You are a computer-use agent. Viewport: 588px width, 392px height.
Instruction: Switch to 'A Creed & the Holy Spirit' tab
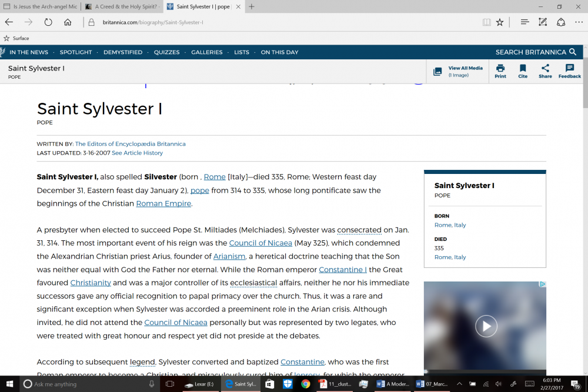(123, 6)
